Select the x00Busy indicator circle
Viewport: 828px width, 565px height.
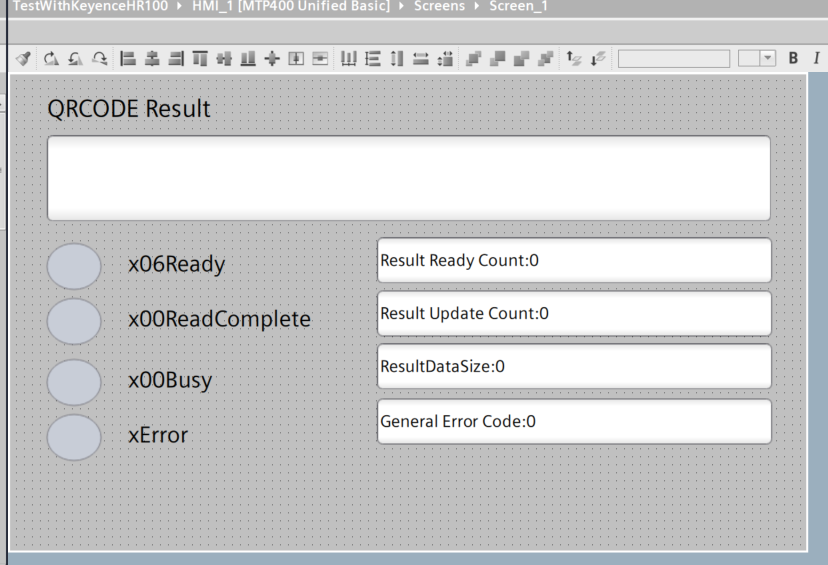pos(74,382)
